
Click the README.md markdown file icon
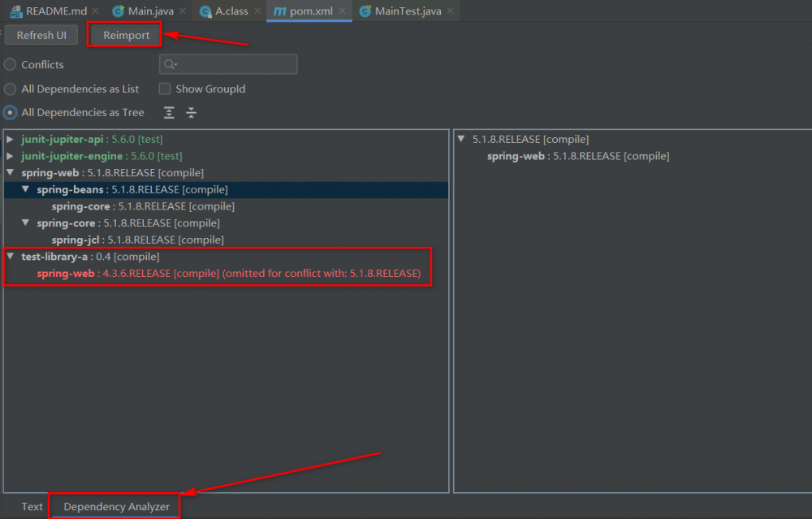tap(16, 11)
